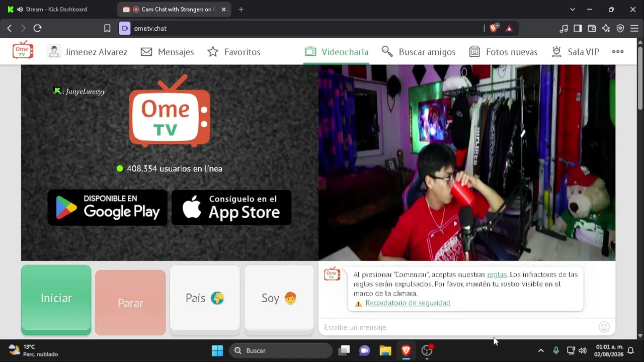This screenshot has width=644, height=362.
Task: Click the network icon in system tray
Action: point(571,350)
